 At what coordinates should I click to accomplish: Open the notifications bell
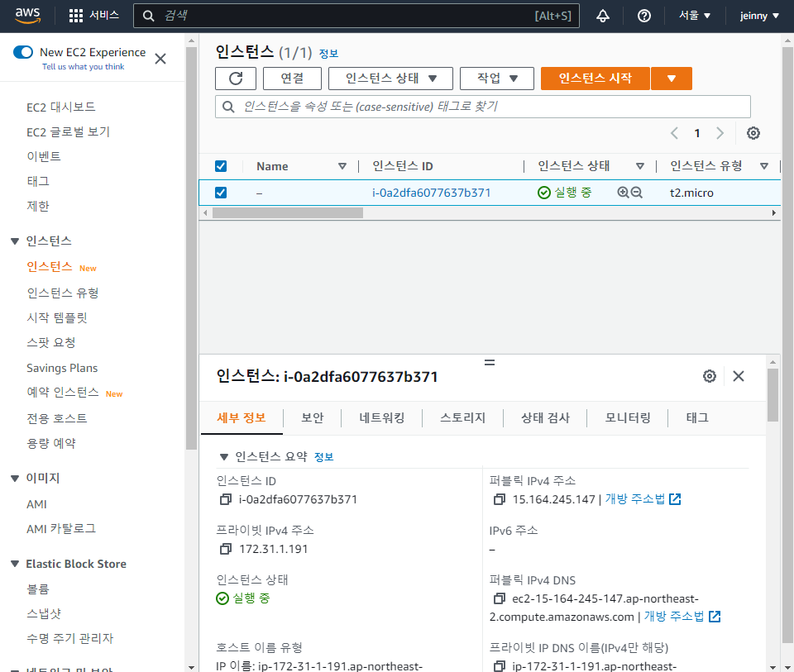603,16
